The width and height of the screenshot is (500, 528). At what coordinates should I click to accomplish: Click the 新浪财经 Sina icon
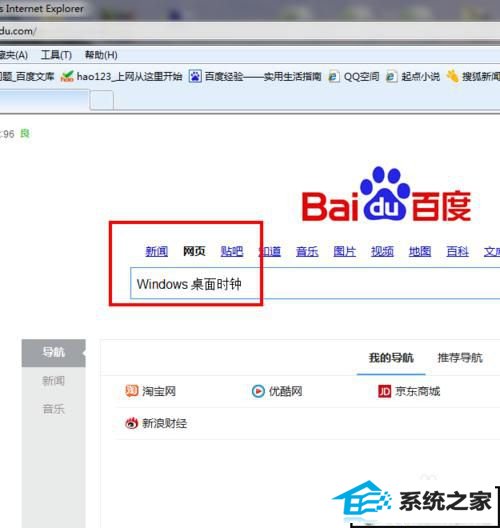click(x=131, y=423)
